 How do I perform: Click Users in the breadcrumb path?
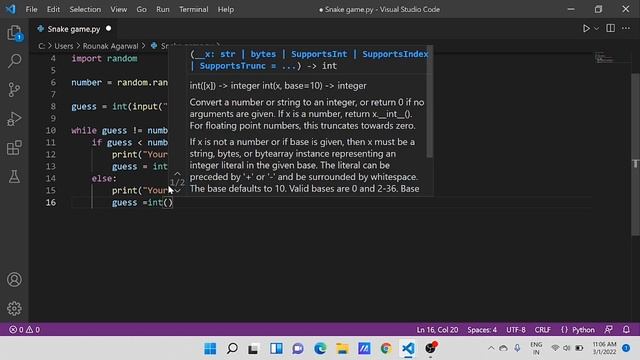pyautogui.click(x=64, y=46)
